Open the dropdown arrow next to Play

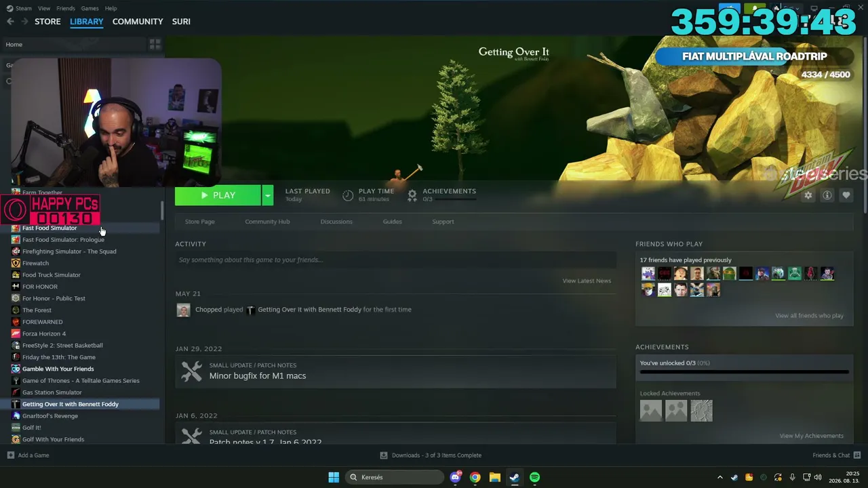point(268,195)
